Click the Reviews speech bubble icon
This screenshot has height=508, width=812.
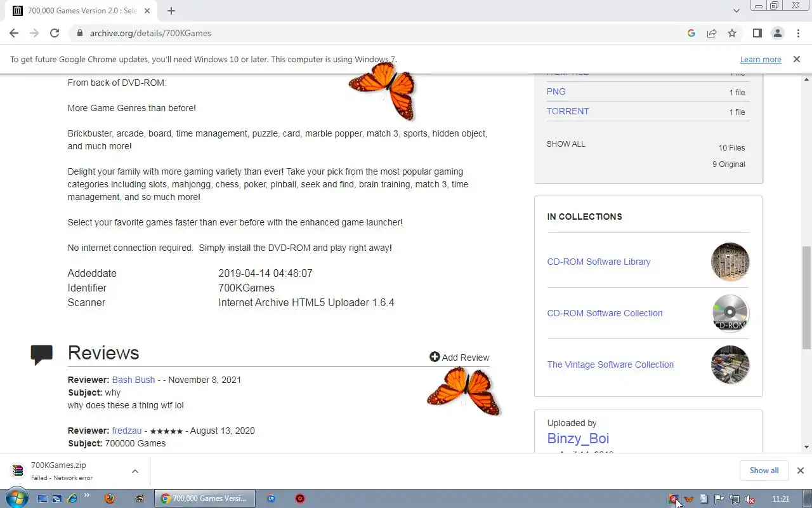pyautogui.click(x=42, y=354)
